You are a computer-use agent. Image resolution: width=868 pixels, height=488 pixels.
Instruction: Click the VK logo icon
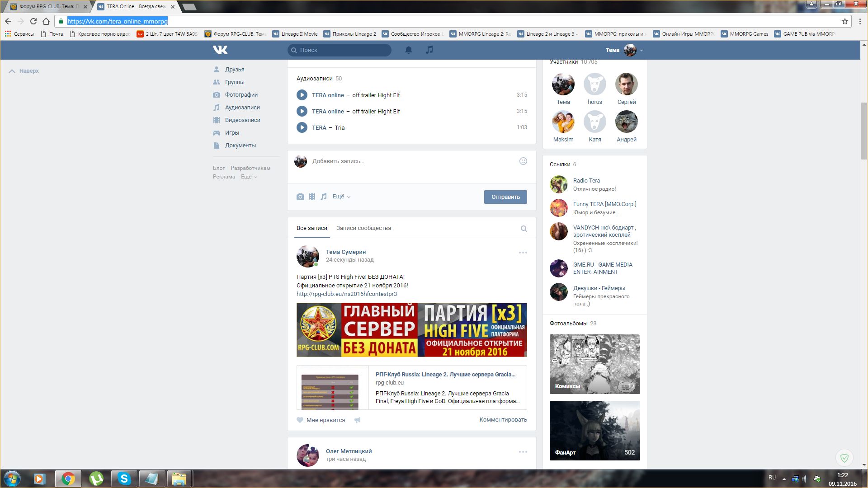coord(220,50)
